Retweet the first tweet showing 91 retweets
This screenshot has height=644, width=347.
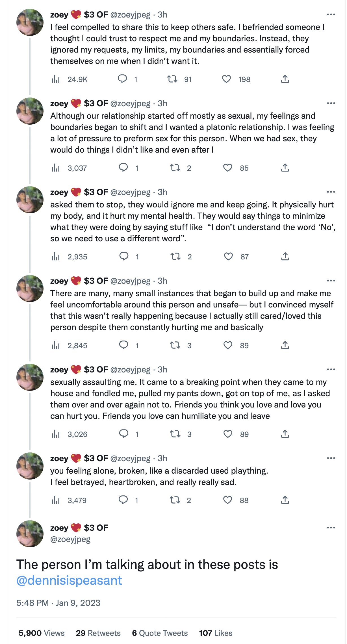pyautogui.click(x=172, y=79)
